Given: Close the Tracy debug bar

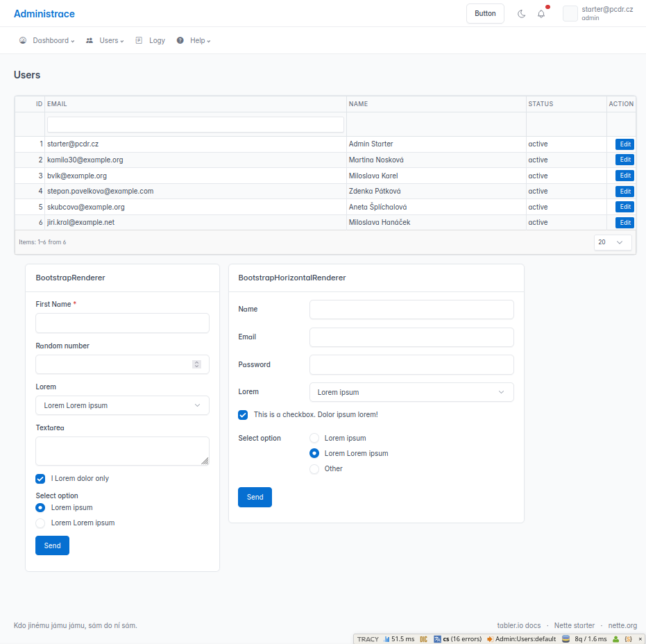Looking at the screenshot, I should point(640,639).
